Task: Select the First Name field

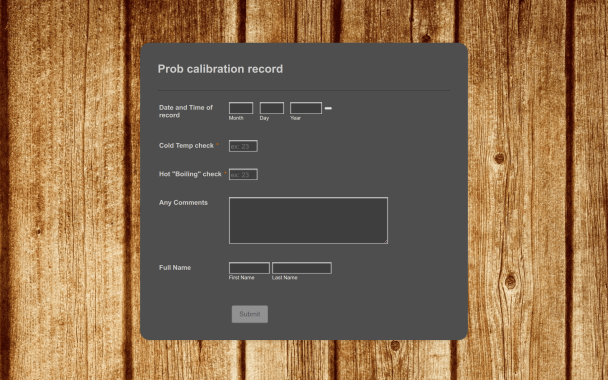Action: click(249, 268)
